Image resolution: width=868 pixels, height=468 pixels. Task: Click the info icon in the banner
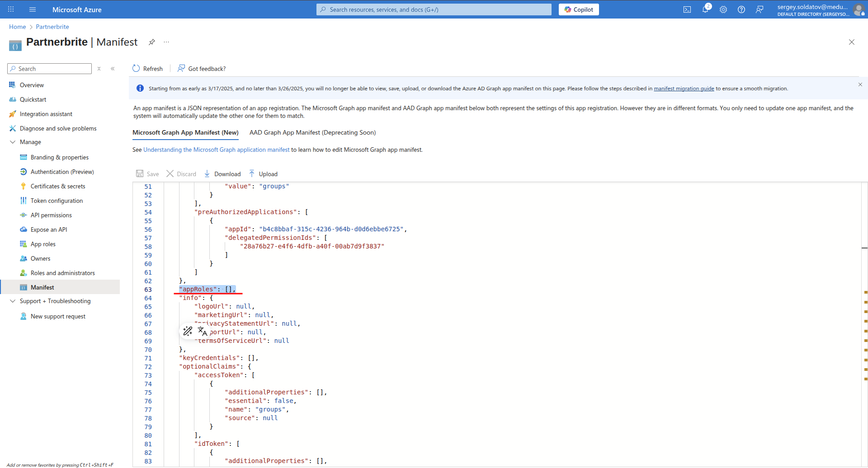point(140,89)
